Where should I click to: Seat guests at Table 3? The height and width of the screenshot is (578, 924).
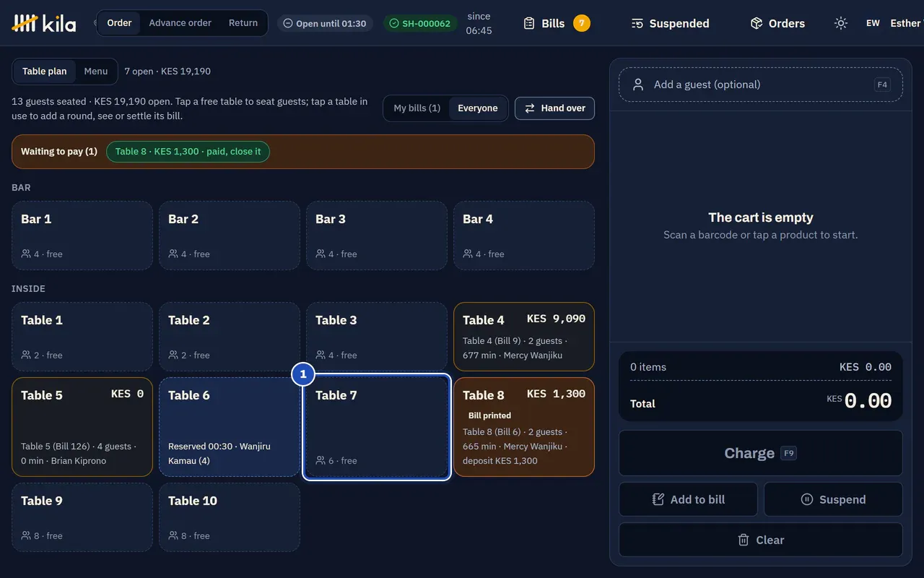point(377,337)
